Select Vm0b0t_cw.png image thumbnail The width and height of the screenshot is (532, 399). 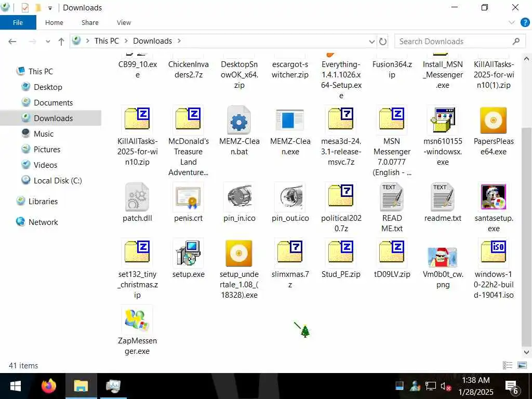pos(443,257)
